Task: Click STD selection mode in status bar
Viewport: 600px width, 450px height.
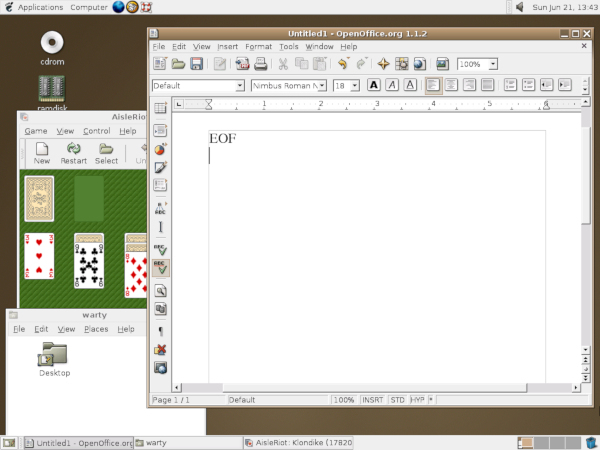Action: tap(397, 400)
